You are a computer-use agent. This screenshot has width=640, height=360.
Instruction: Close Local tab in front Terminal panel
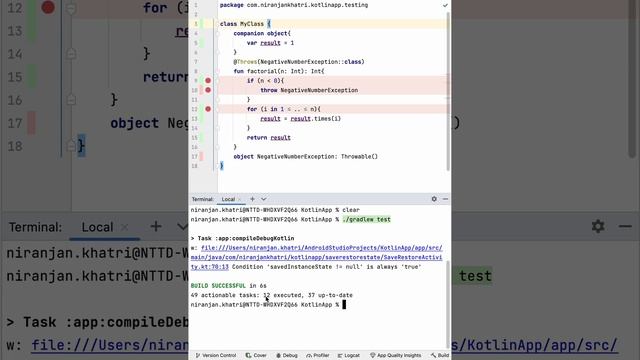(x=240, y=199)
